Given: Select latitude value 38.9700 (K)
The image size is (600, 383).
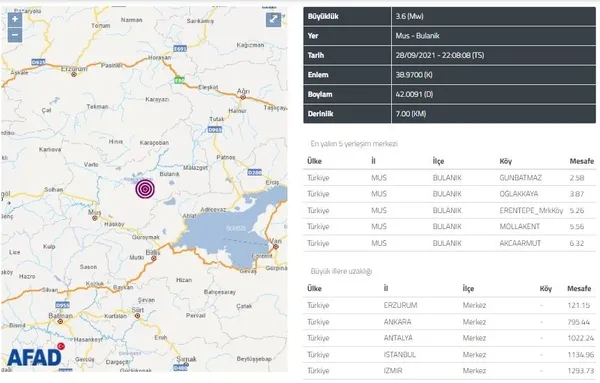Looking at the screenshot, I should click(414, 75).
